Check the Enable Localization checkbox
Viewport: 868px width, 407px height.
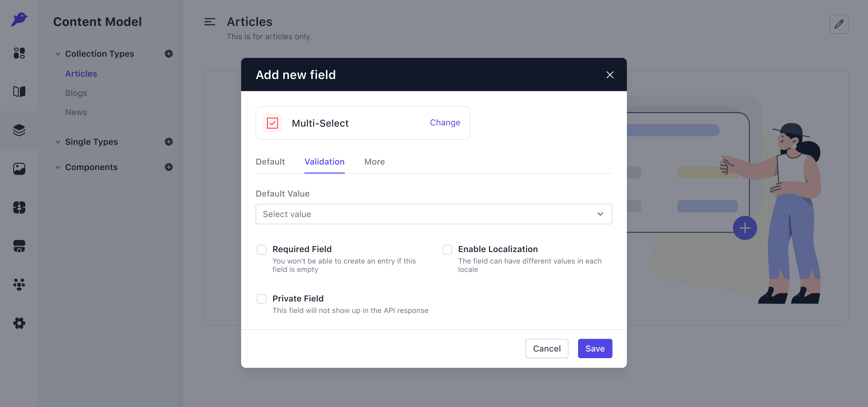[447, 250]
